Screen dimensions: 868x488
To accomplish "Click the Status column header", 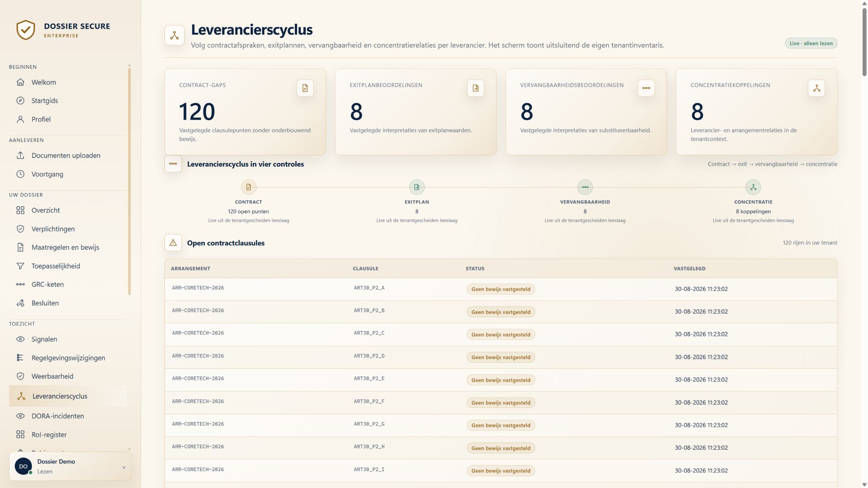I will pos(475,269).
